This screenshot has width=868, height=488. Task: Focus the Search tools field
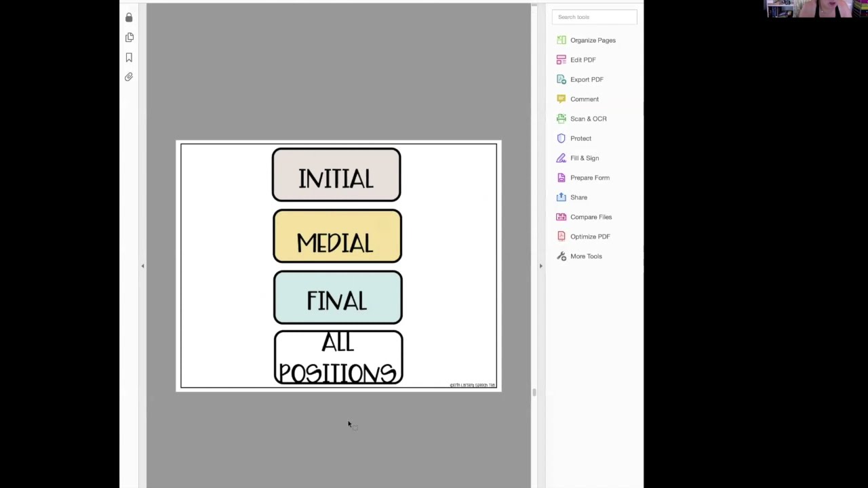click(x=594, y=17)
